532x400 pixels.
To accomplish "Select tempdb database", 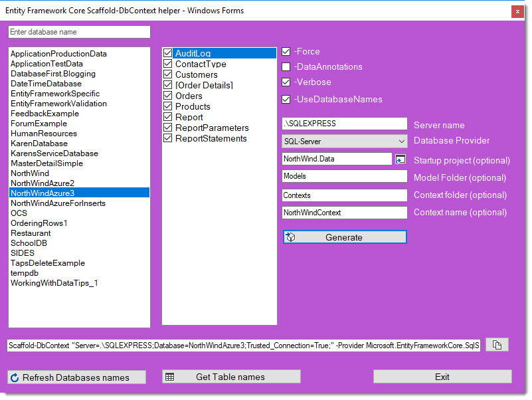I will pyautogui.click(x=79, y=273).
